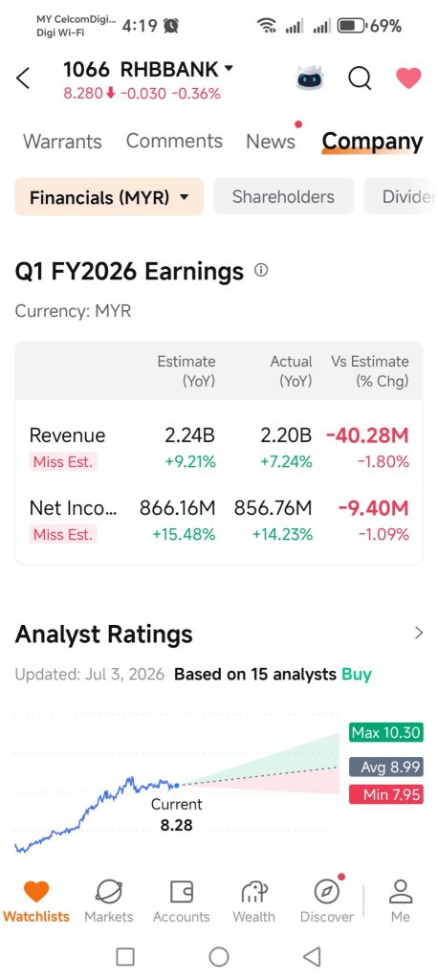Viewport: 438px width, 980px height.
Task: Open the Markets planet icon
Action: (x=108, y=892)
